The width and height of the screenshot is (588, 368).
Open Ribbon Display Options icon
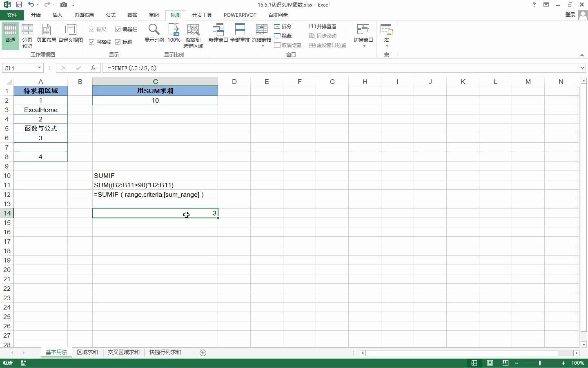(x=546, y=4)
